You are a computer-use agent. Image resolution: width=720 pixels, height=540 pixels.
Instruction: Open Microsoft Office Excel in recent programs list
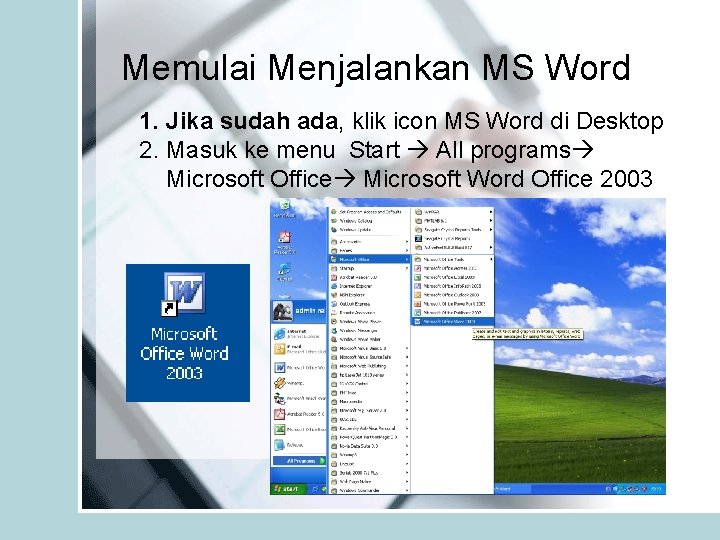click(x=299, y=429)
